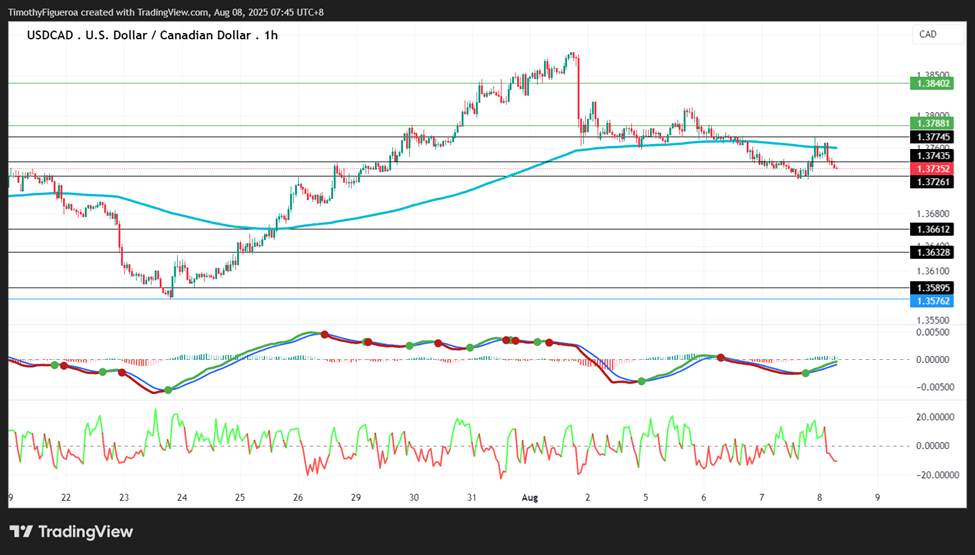Click date 7 on the time axis
The height and width of the screenshot is (555, 975).
pyautogui.click(x=762, y=498)
